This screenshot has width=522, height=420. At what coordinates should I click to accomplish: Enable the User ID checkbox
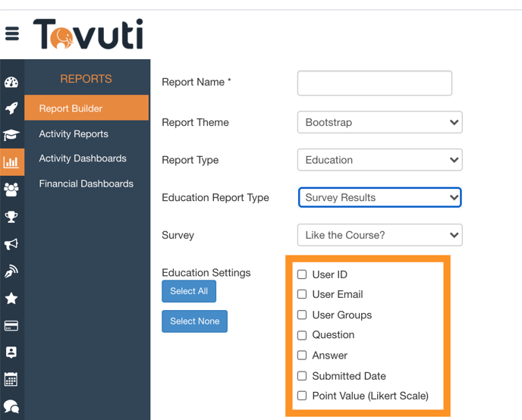(302, 274)
